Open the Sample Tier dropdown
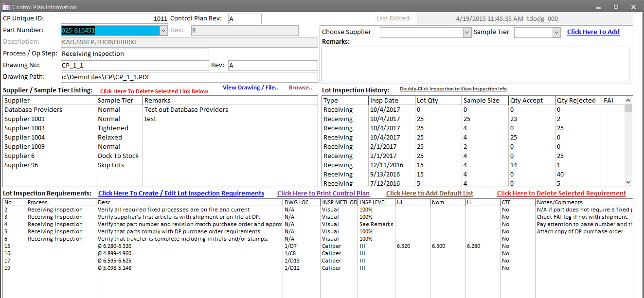This screenshot has height=298, width=644. pyautogui.click(x=555, y=32)
